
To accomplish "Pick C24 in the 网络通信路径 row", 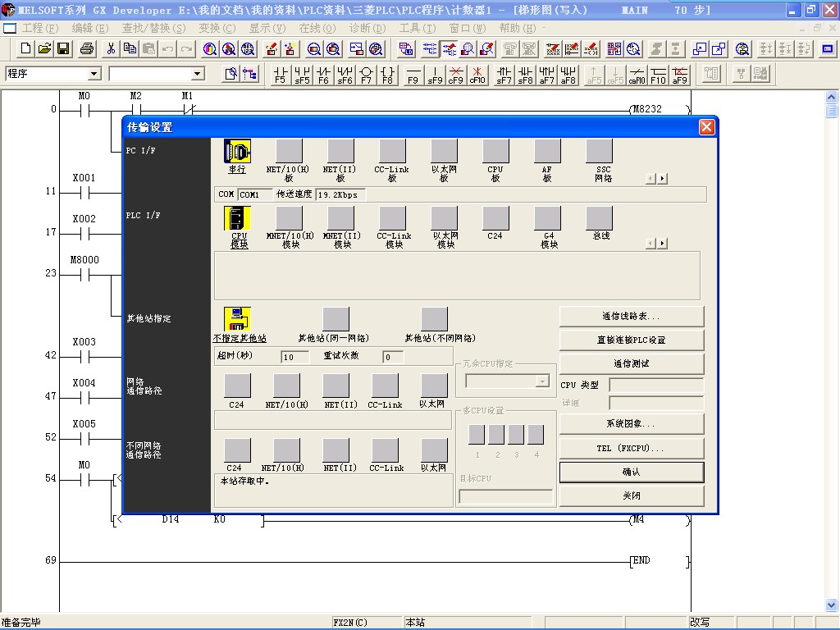I will point(237,386).
